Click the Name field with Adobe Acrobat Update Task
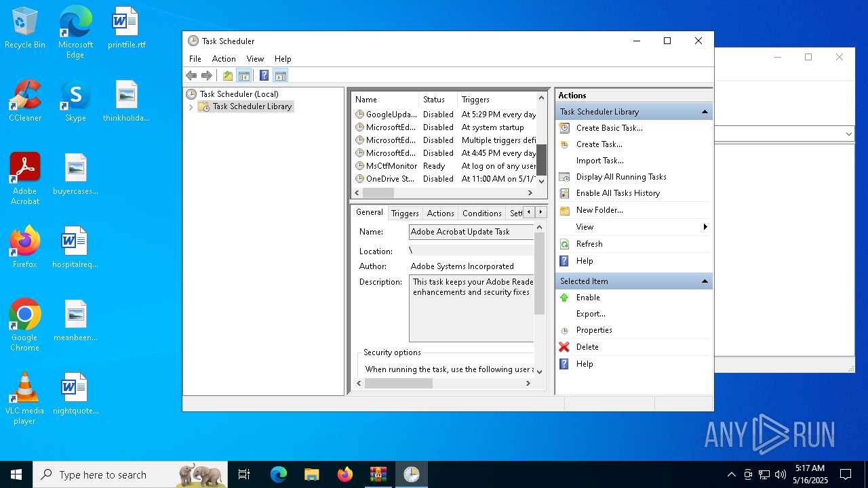 (471, 232)
